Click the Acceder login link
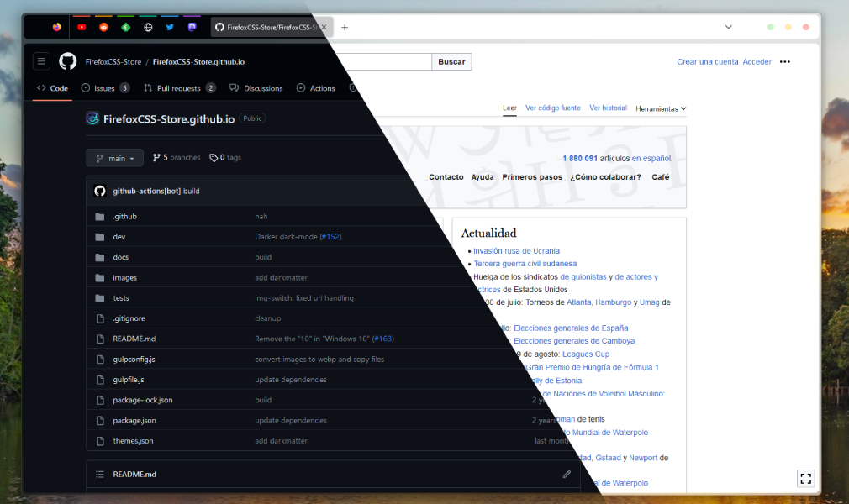Viewport: 849px width, 504px height. point(757,61)
